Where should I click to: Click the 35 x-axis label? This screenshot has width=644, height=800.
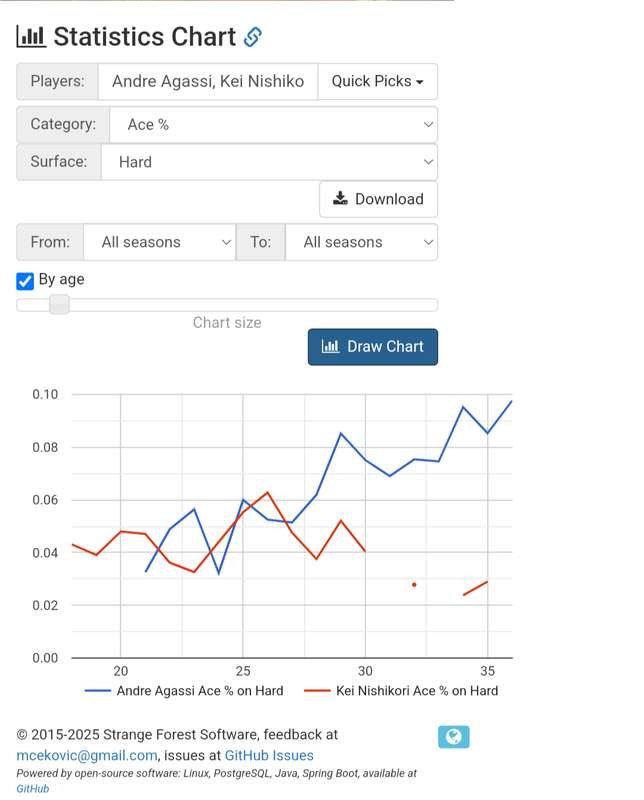point(487,671)
